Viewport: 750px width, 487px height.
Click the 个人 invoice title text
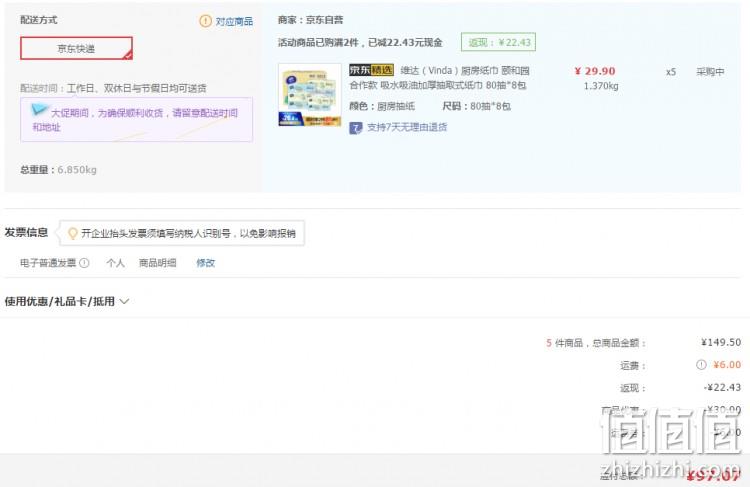115,263
